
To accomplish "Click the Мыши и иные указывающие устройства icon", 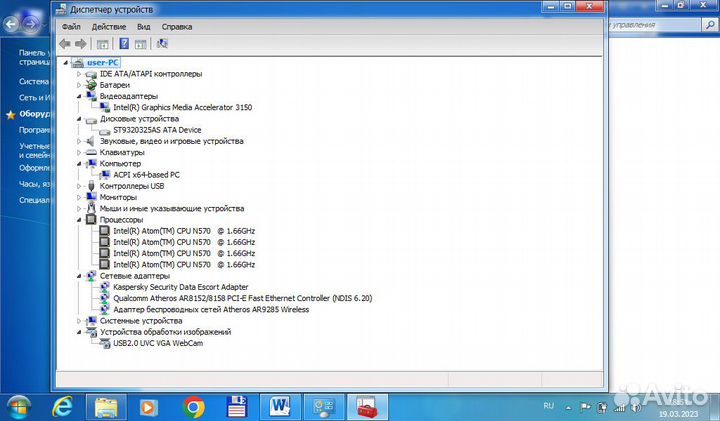I will click(91, 208).
